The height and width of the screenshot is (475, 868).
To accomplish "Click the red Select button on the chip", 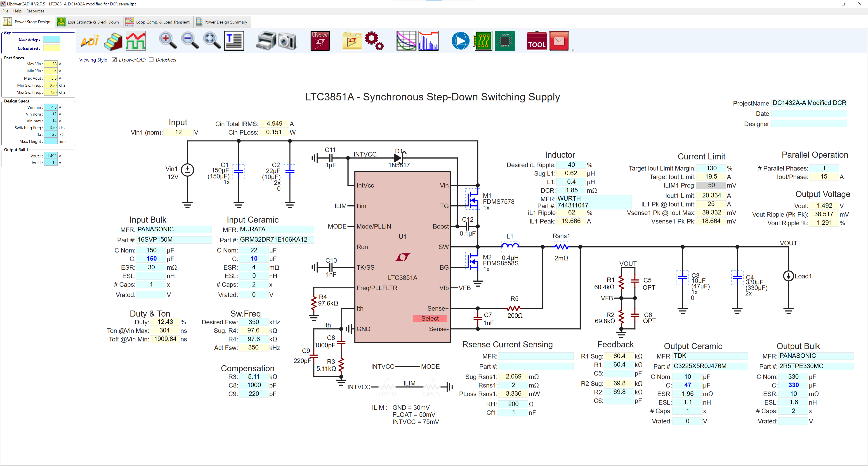I will click(x=430, y=318).
